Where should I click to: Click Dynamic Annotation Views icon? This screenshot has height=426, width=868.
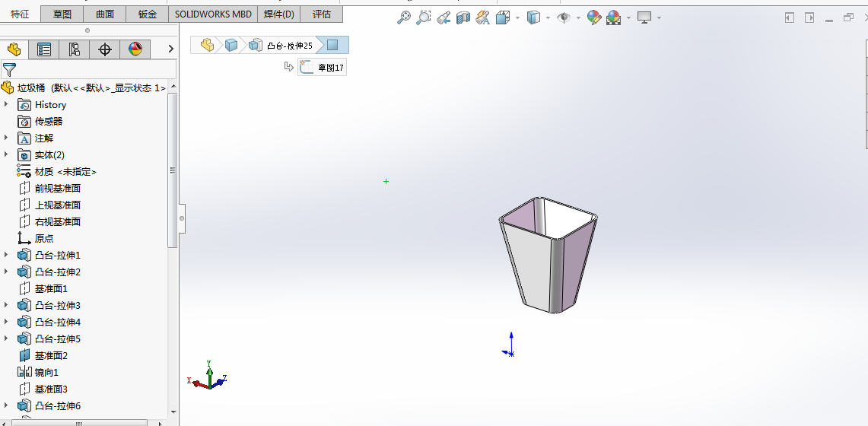coord(483,17)
